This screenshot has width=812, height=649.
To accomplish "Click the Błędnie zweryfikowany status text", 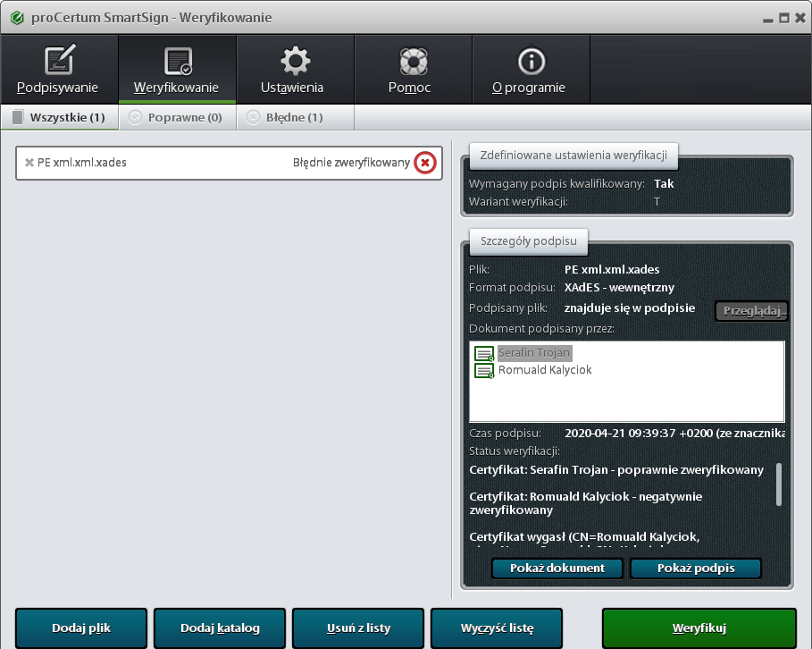I will (351, 163).
